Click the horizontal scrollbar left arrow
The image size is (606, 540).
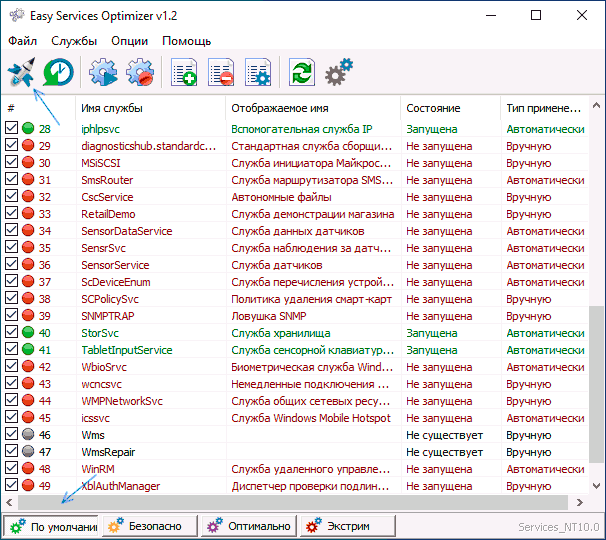click(x=10, y=502)
